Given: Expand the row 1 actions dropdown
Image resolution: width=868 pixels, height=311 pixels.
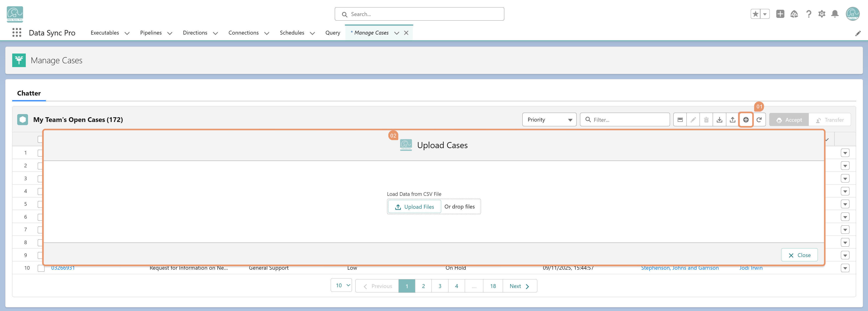Looking at the screenshot, I should tap(845, 153).
